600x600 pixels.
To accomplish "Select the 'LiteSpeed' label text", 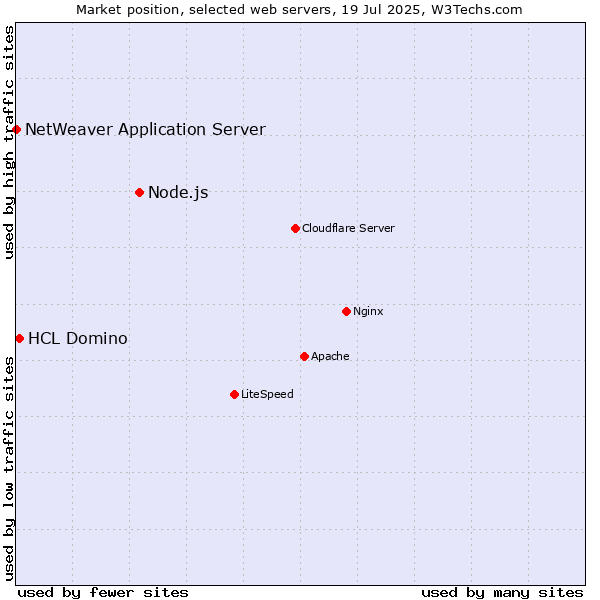I will (x=267, y=394).
